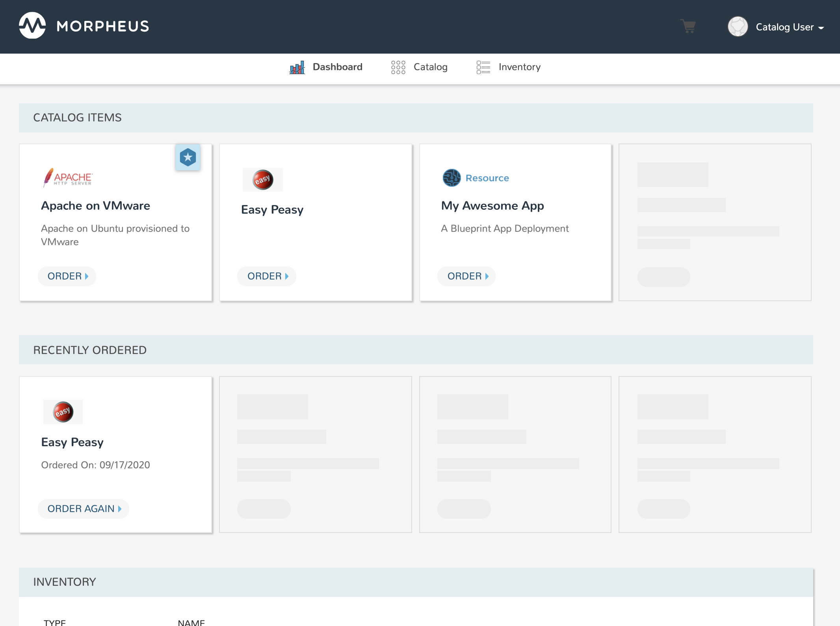Viewport: 840px width, 626px height.
Task: Order My Awesome App blueprint
Action: click(467, 276)
